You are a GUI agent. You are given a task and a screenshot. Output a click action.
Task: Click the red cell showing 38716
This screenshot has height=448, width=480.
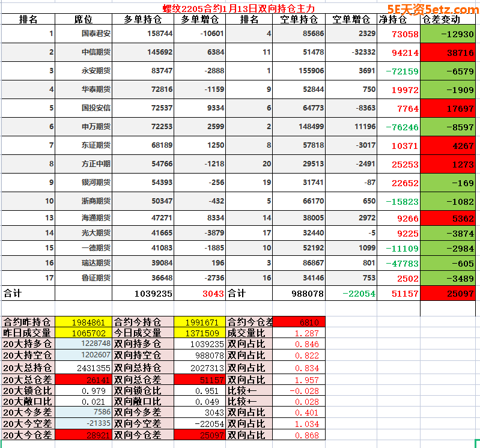[x=448, y=52]
